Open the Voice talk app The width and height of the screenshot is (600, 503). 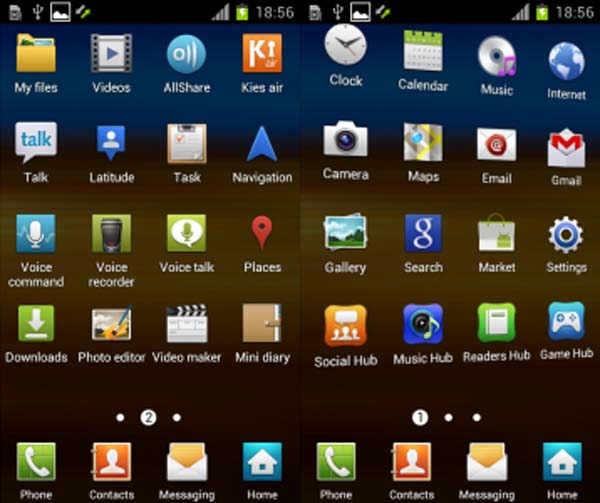[x=187, y=233]
